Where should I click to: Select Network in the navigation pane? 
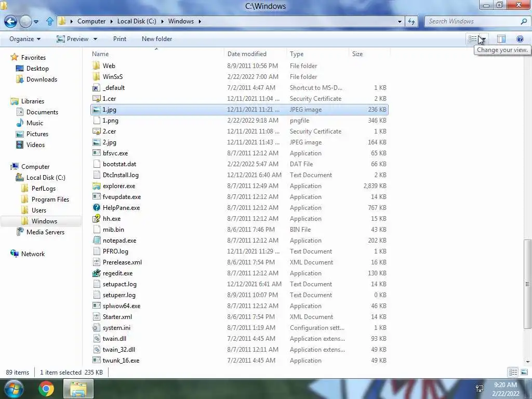click(33, 254)
